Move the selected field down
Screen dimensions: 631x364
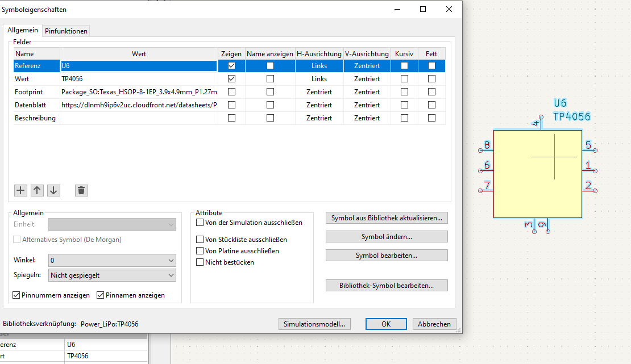tap(53, 190)
